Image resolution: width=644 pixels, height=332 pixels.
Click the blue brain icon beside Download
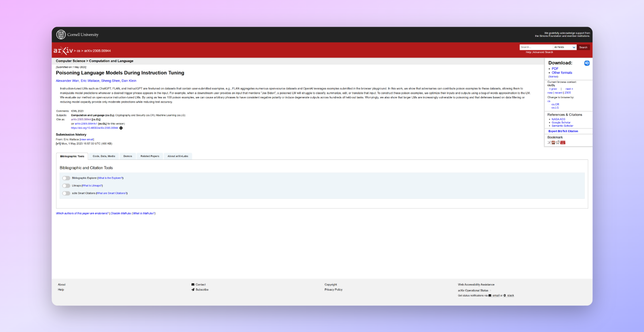587,63
